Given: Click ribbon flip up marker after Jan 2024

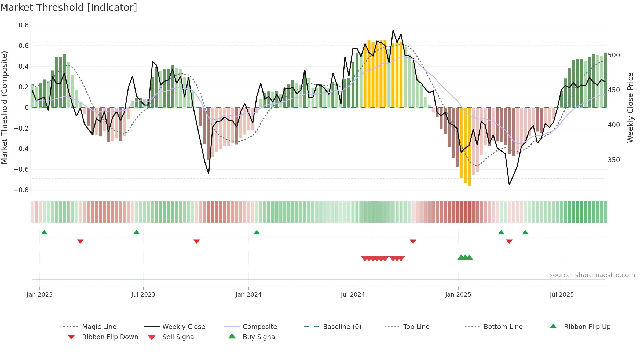Looking at the screenshot, I should 257,232.
